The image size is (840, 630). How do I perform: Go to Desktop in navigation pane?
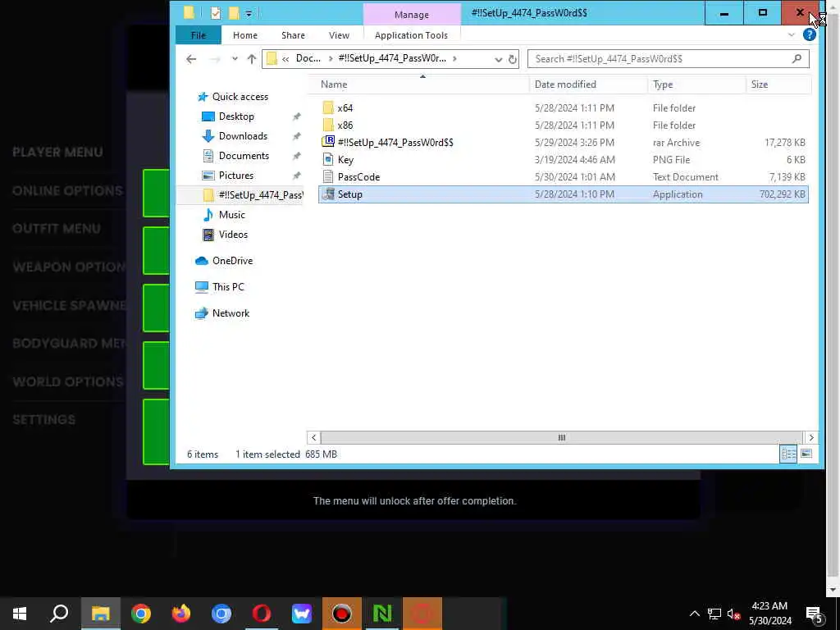[x=236, y=116]
